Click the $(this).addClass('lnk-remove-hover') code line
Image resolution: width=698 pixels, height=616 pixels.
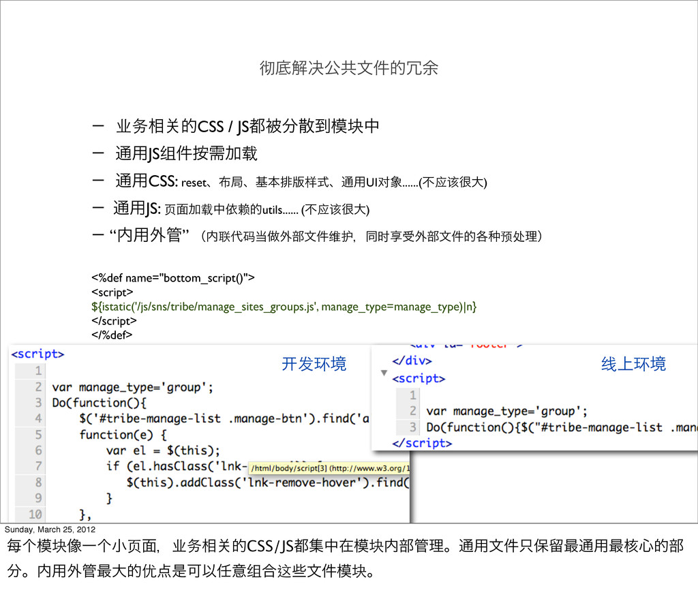pyautogui.click(x=267, y=482)
